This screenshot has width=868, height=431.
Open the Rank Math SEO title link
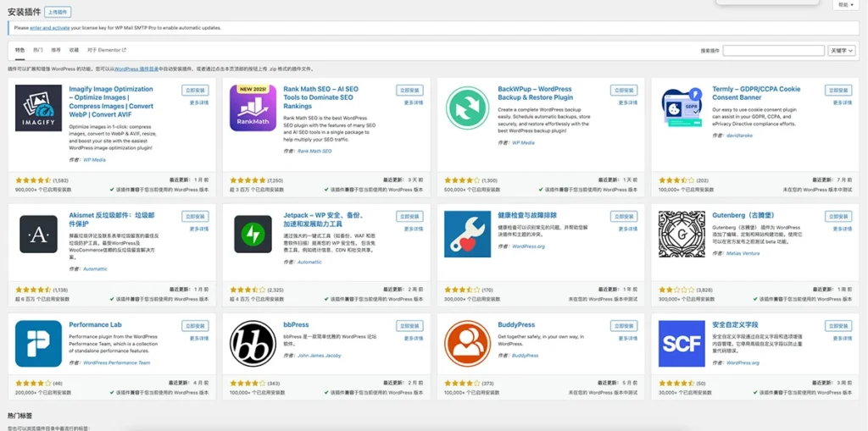click(321, 97)
